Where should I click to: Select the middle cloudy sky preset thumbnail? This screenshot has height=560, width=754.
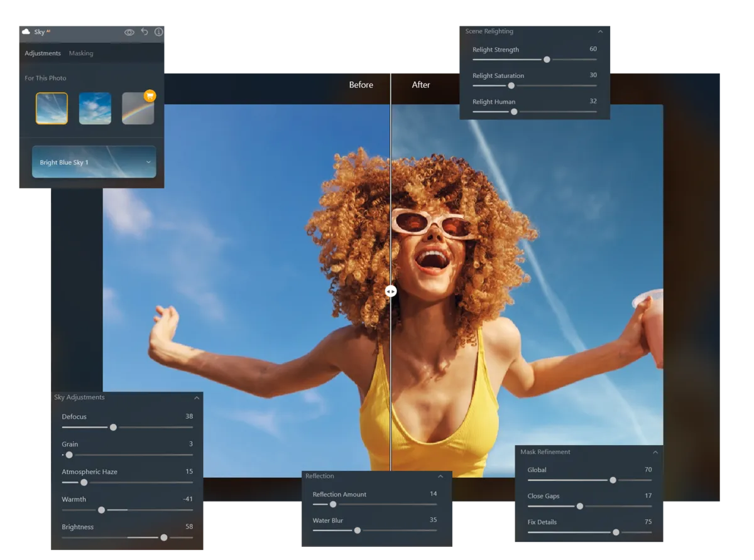click(x=94, y=108)
